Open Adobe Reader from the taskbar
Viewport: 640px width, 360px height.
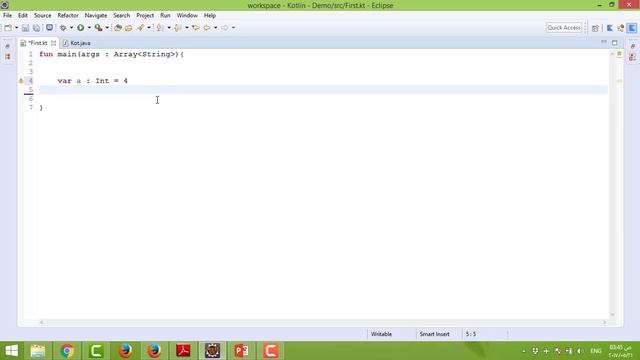click(x=183, y=351)
